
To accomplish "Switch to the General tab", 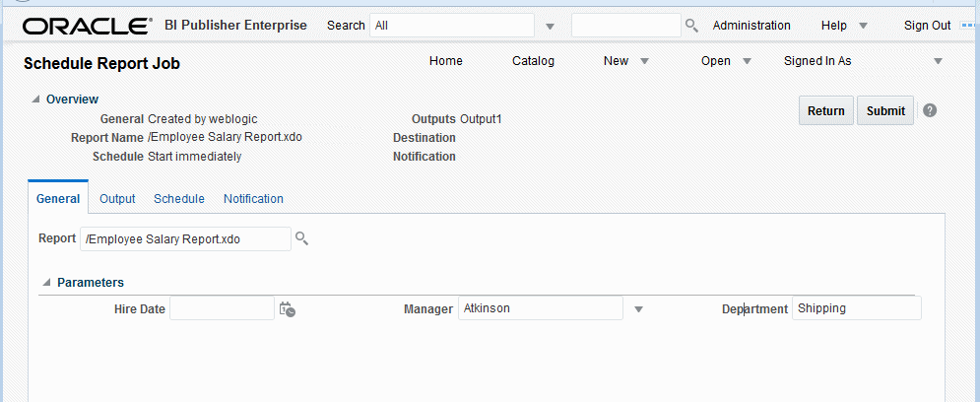I will (x=58, y=199).
